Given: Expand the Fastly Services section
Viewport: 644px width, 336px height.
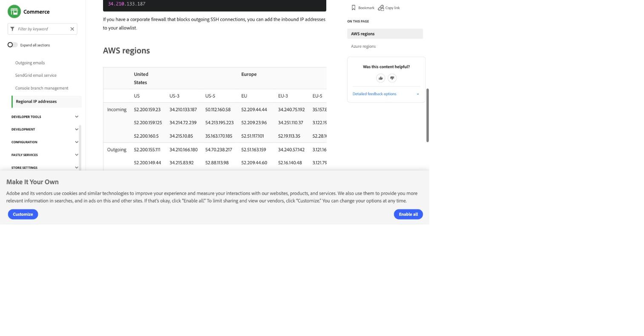Looking at the screenshot, I should coord(45,155).
